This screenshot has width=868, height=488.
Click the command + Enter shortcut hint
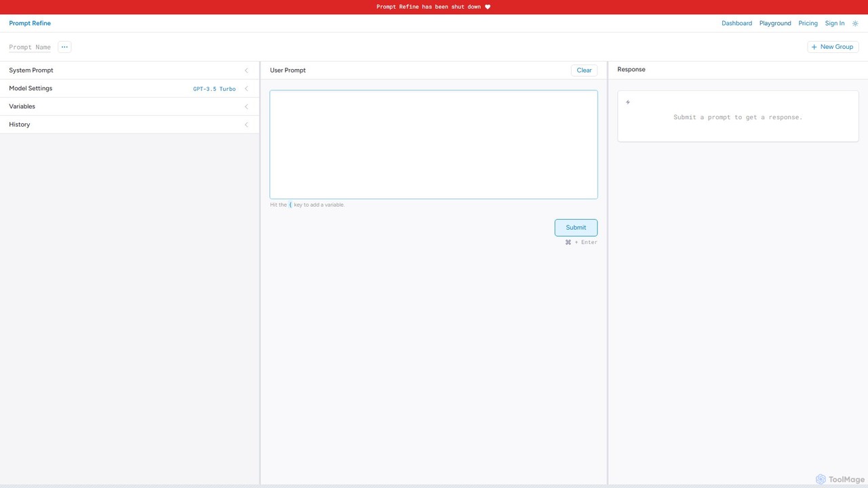tap(581, 242)
